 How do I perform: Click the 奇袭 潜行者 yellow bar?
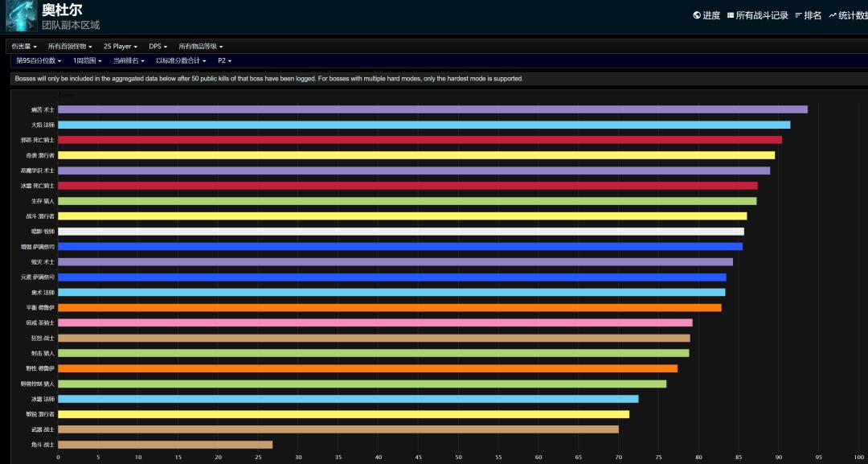416,155
